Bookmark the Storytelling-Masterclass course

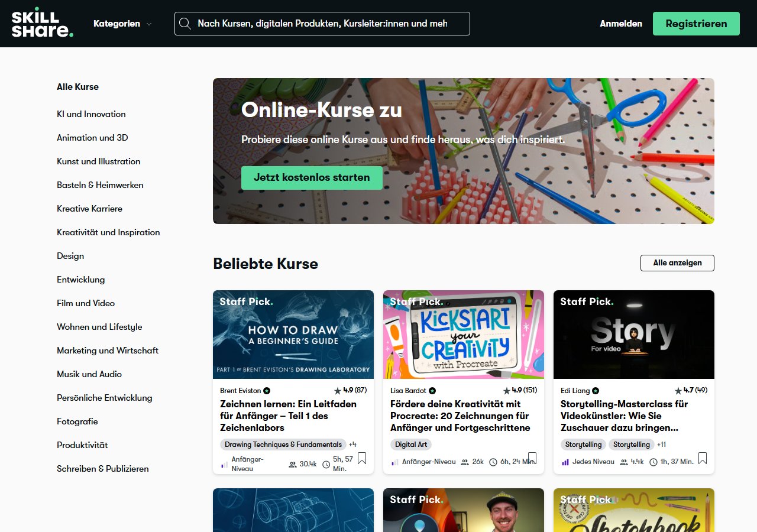[703, 458]
